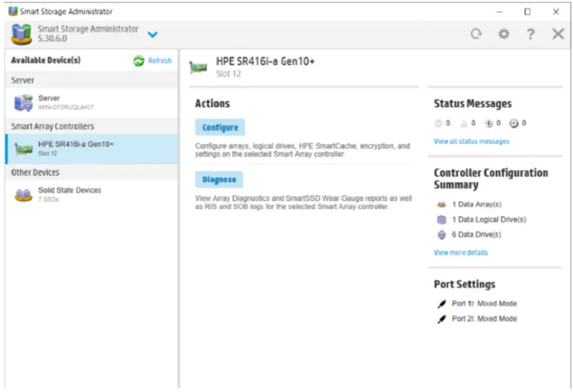Select Solid State Devices 7 SSDs entry
573x392 pixels.
(92, 195)
